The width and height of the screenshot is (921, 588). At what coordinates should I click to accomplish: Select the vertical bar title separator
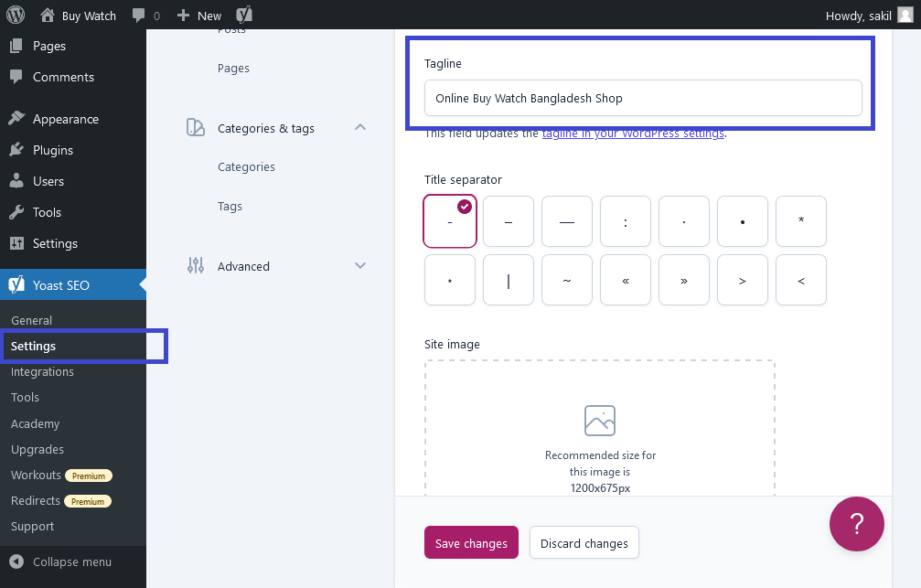509,280
